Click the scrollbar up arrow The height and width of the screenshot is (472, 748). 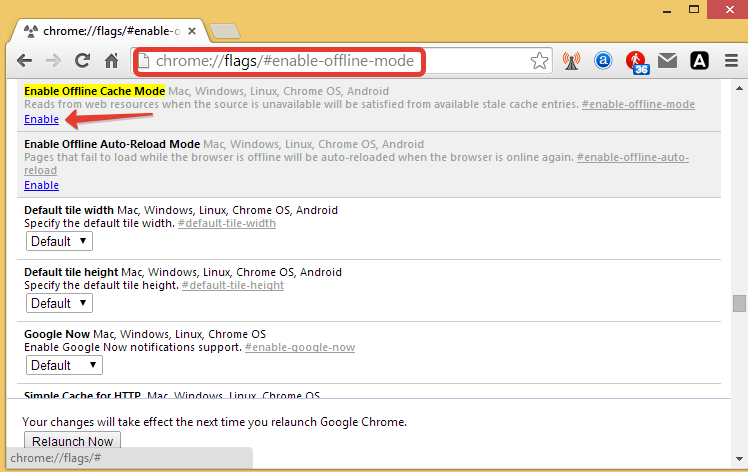(739, 88)
